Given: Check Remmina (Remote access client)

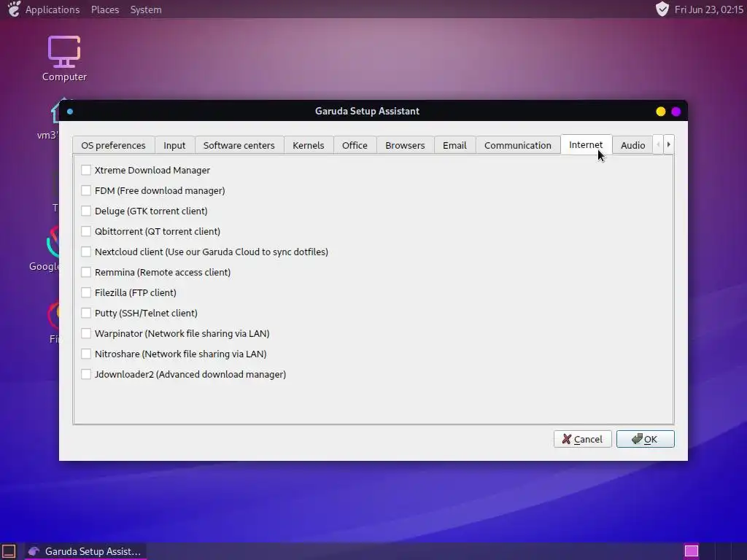Looking at the screenshot, I should pyautogui.click(x=86, y=273).
